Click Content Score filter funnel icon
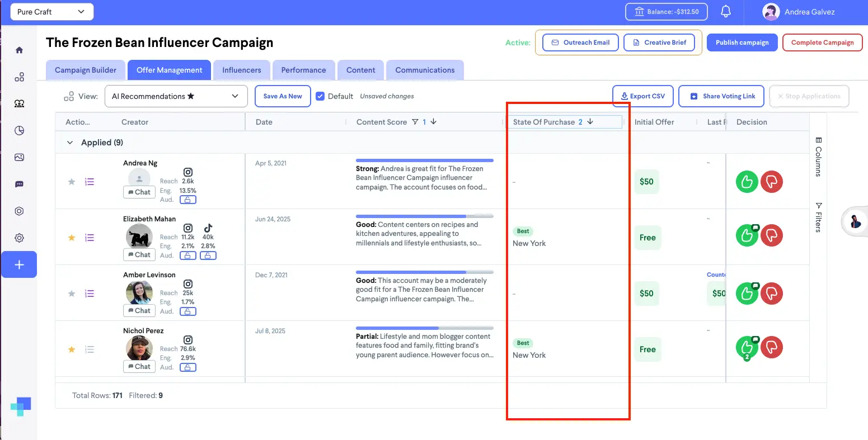Screen dimensions: 868x440 click(415, 122)
